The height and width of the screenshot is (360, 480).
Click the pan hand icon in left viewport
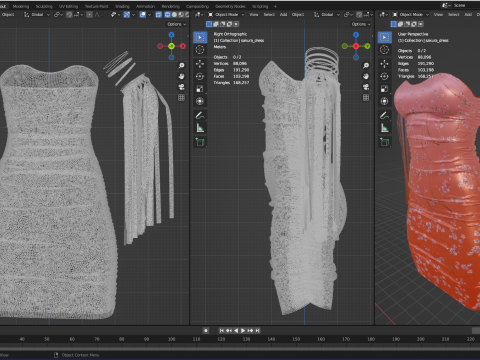click(181, 76)
